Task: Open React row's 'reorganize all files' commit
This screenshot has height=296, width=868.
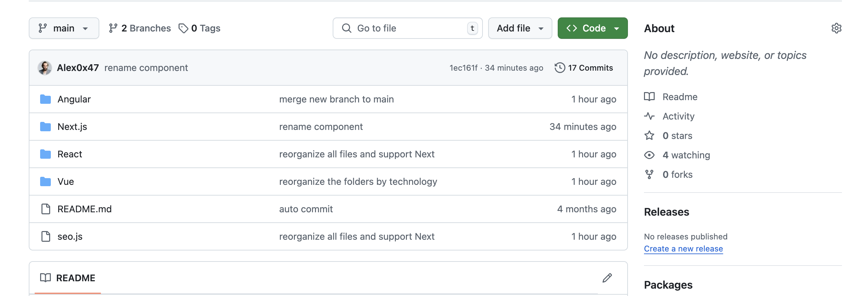Action: pyautogui.click(x=356, y=154)
